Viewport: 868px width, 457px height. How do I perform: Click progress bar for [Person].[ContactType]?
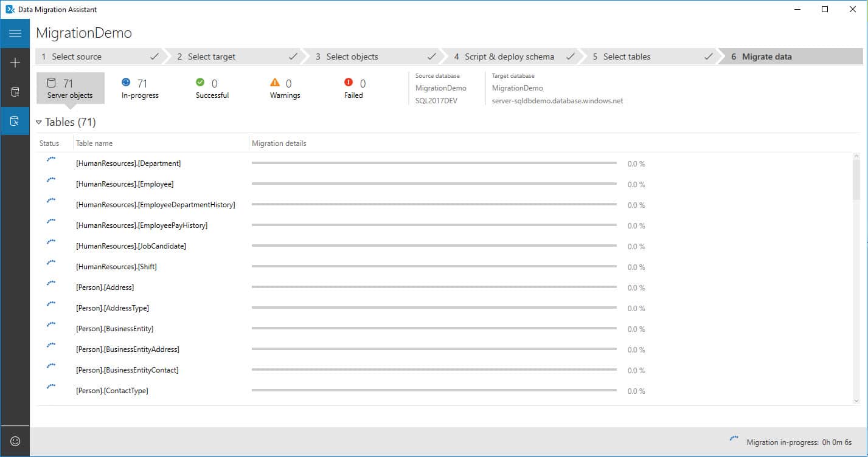(434, 390)
